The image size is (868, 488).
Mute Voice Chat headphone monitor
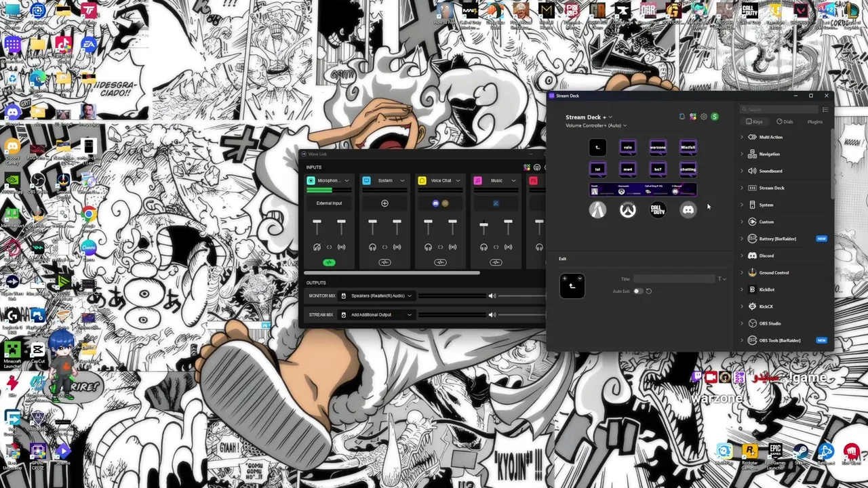[428, 247]
